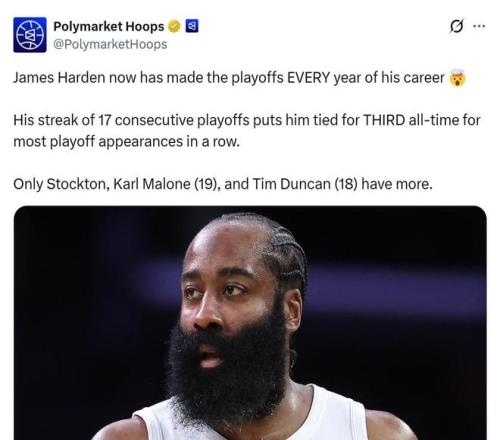Open the Polymarket Hoops profile avatar
Screen dimensions: 500x440
(30, 35)
